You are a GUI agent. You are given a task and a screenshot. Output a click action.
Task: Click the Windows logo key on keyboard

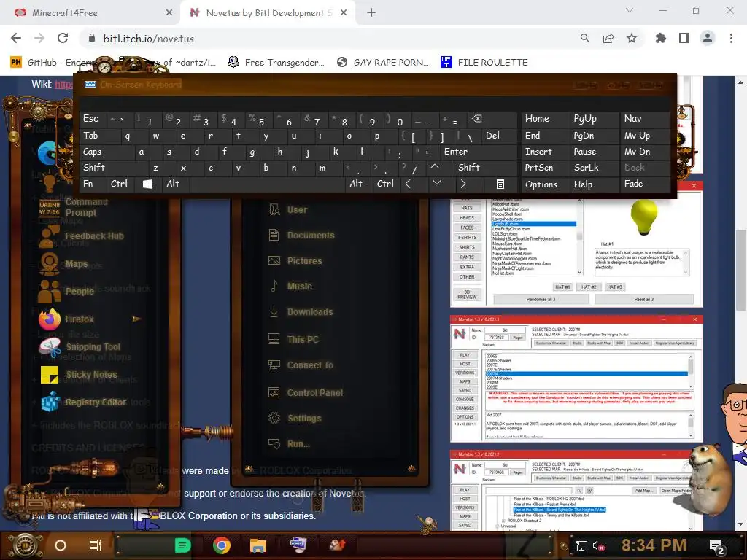pyautogui.click(x=147, y=184)
